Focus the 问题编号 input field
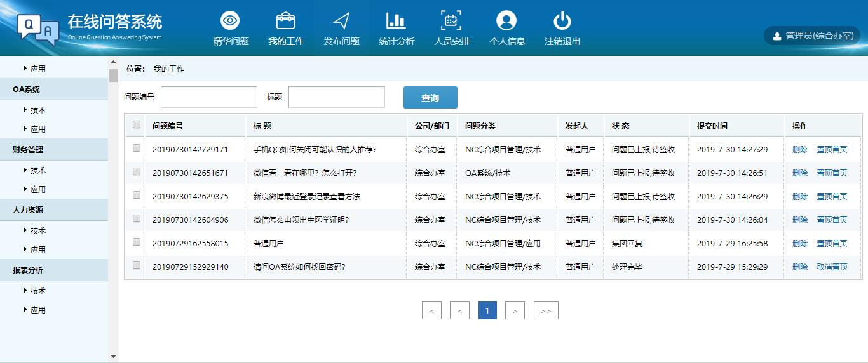 coord(209,97)
